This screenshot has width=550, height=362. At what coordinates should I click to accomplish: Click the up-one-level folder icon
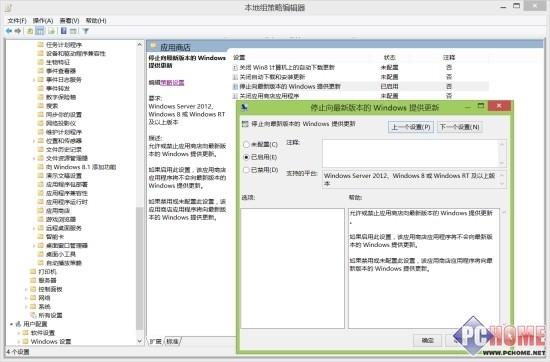pyautogui.click(x=30, y=31)
